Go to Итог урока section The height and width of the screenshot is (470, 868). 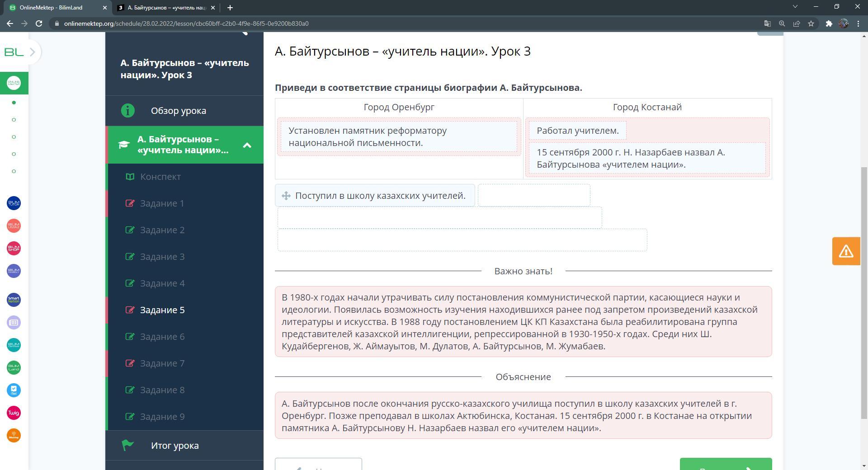175,446
